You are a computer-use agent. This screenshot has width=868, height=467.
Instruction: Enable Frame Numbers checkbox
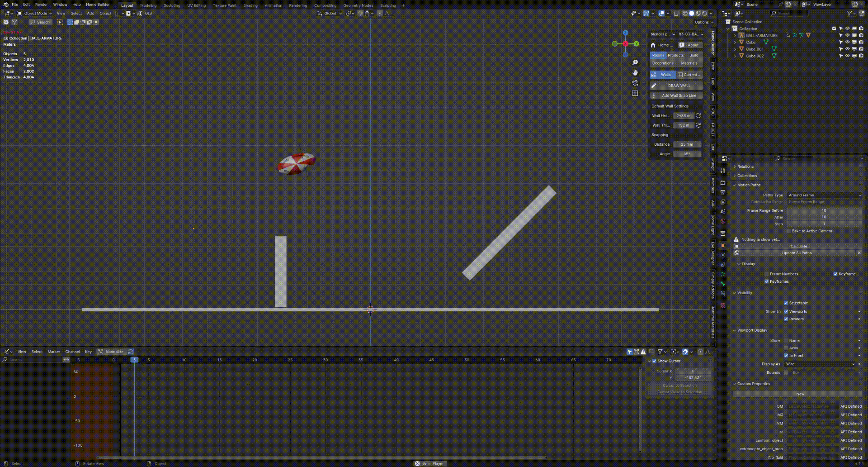tap(767, 274)
